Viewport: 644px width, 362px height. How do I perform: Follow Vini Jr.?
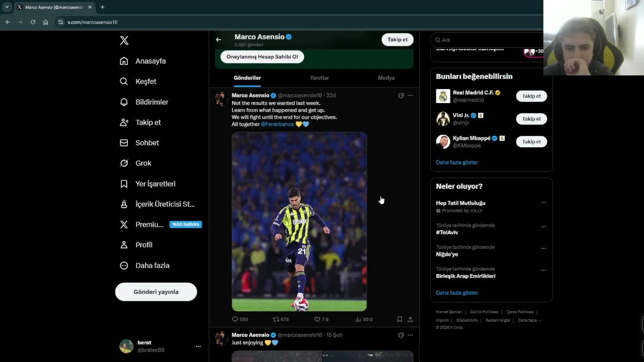pyautogui.click(x=531, y=119)
